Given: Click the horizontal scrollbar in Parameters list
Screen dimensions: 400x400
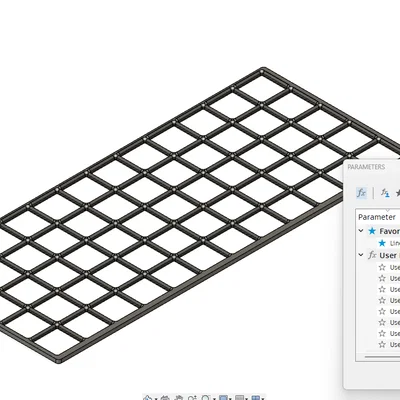Looking at the screenshot, I should point(382,357).
